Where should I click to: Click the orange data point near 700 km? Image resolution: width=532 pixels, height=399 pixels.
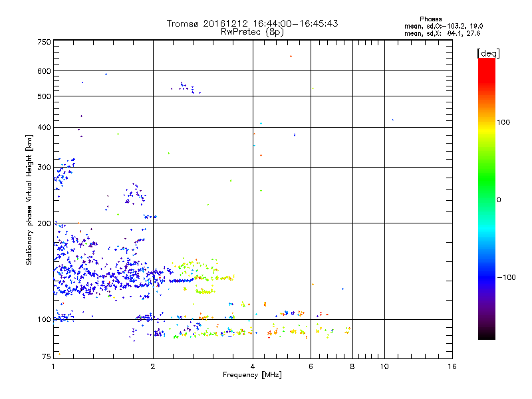coord(291,57)
